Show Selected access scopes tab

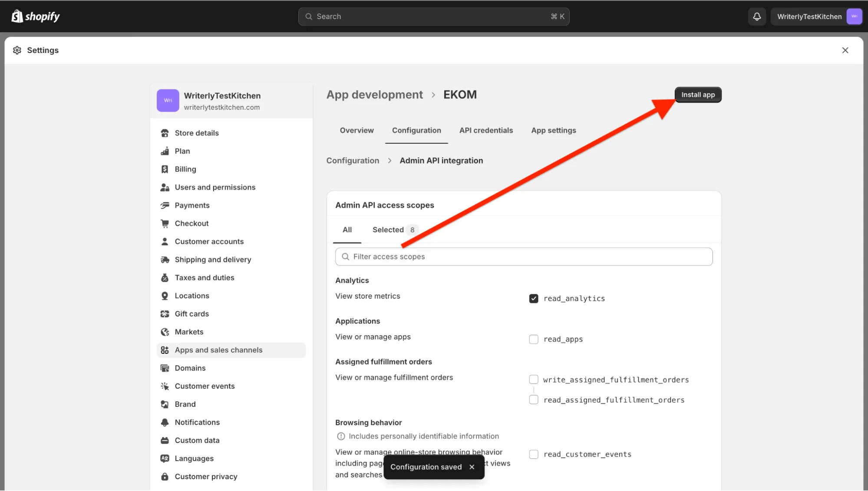point(395,230)
